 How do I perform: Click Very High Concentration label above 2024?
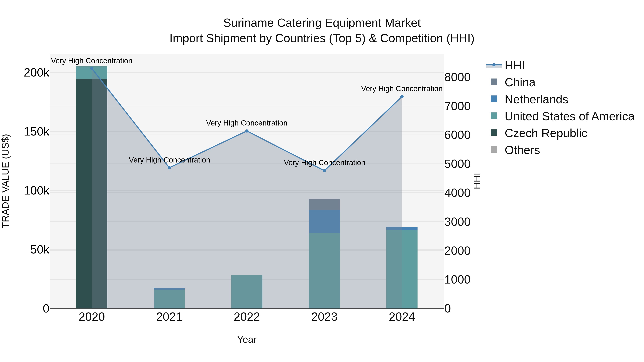tap(402, 89)
